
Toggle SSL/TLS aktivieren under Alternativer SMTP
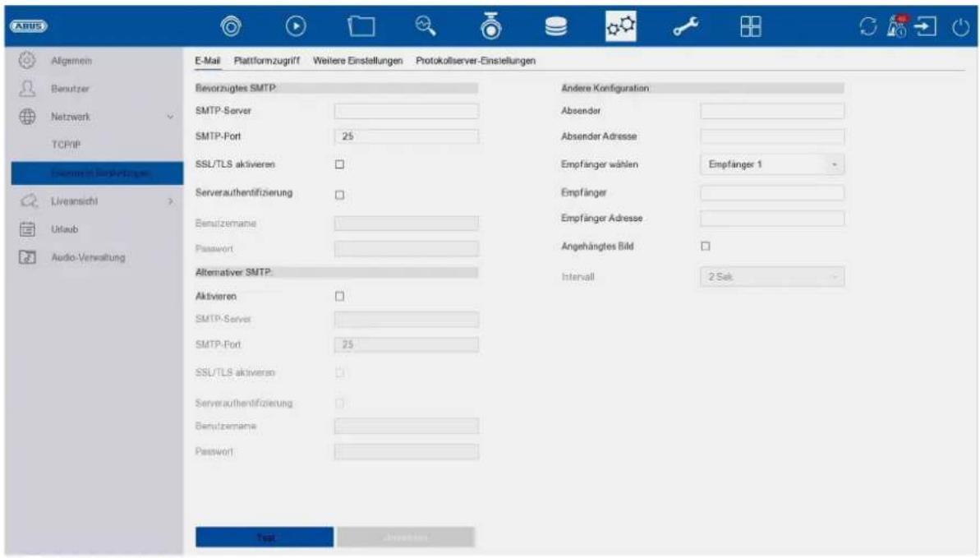click(x=339, y=373)
